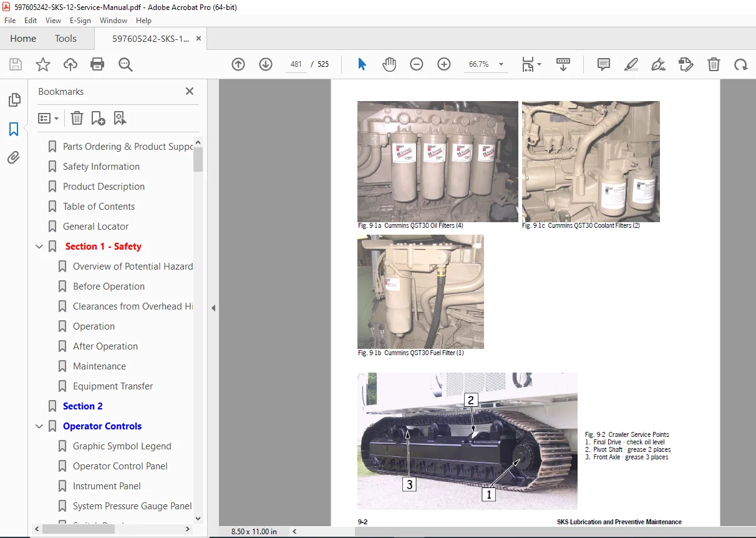
Task: Open the Help menu
Action: pyautogui.click(x=144, y=21)
